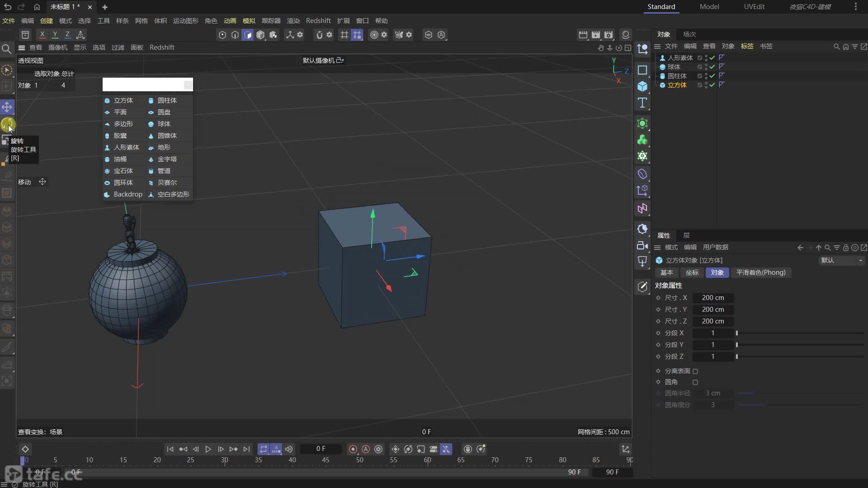Enable 圆角 checkbox
This screenshot has height=488, width=868.
coord(695,382)
